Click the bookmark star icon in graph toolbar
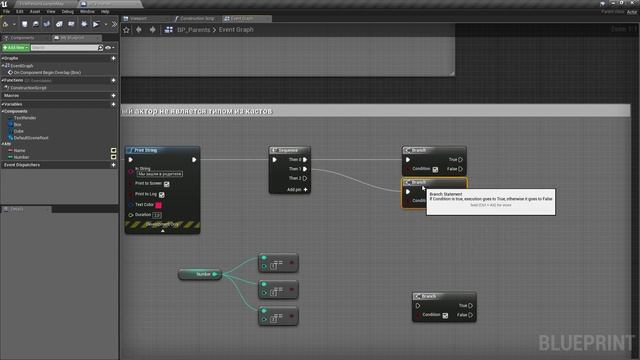 point(127,30)
